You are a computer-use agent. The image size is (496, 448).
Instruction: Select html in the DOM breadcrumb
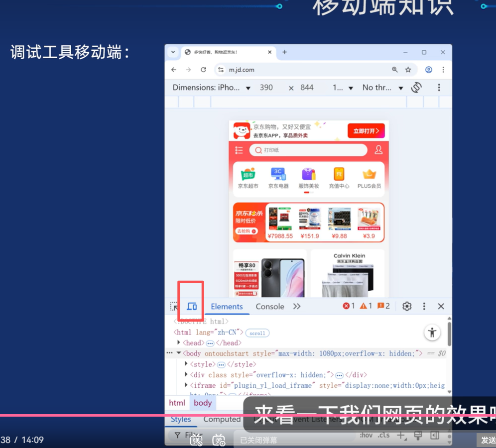coord(177,403)
